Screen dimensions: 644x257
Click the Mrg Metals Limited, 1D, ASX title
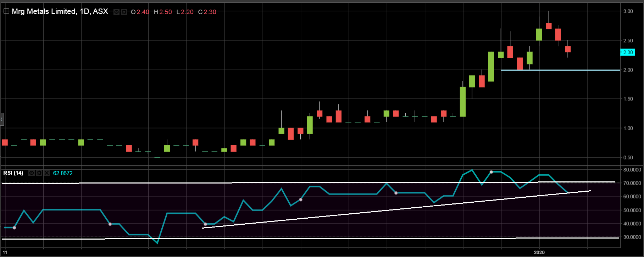(60, 11)
